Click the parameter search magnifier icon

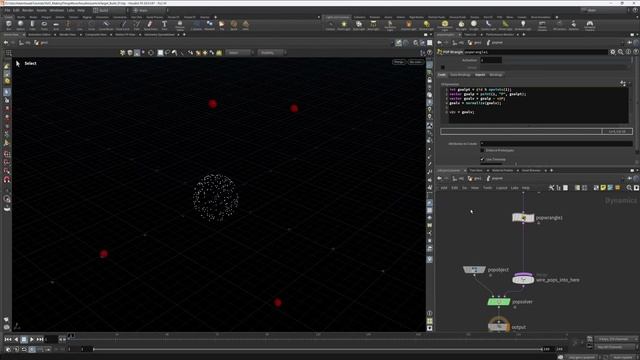[x=620, y=52]
